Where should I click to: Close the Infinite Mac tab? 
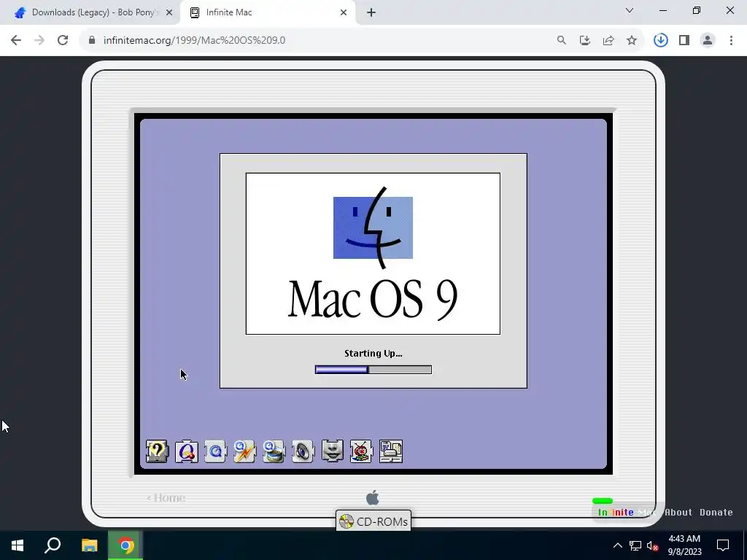pos(344,13)
